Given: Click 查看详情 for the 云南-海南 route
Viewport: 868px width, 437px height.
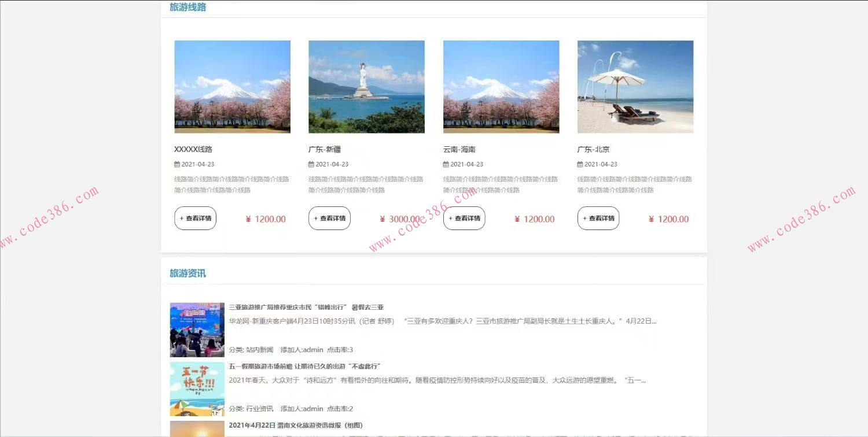Looking at the screenshot, I should tap(464, 218).
